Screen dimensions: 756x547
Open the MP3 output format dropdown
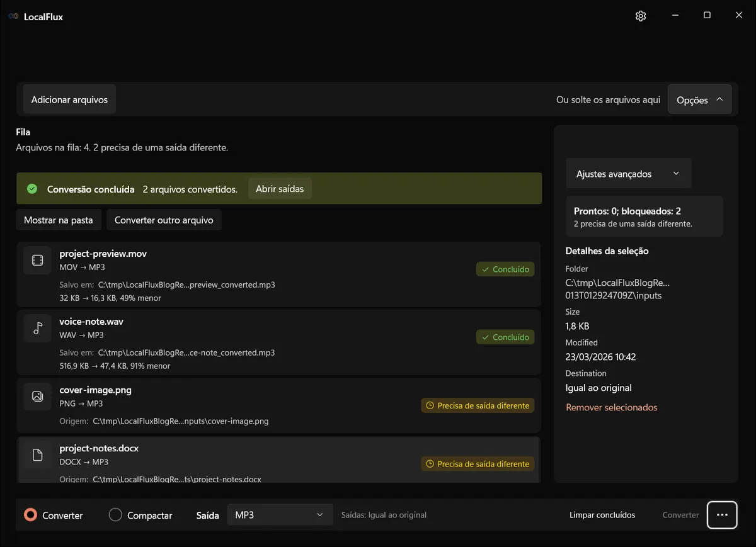click(280, 515)
